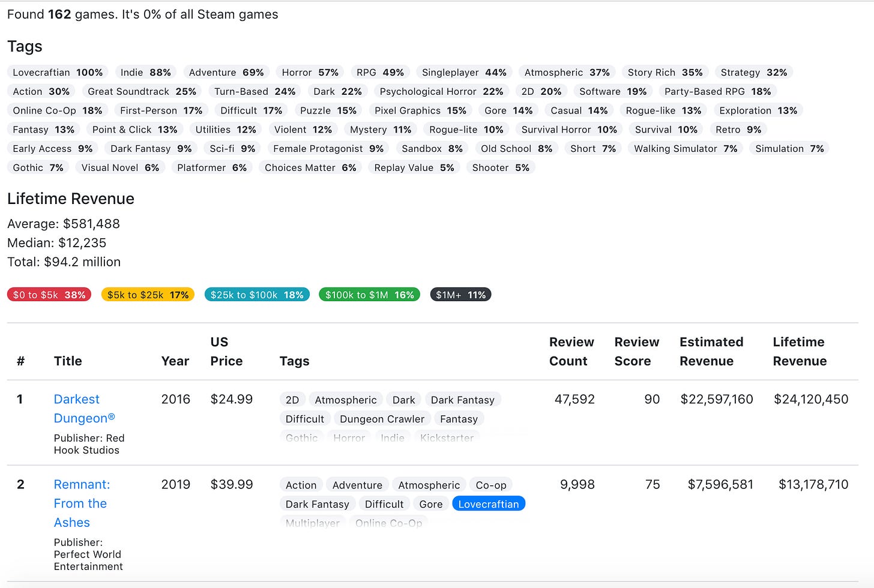Select Dungeon Crawler tag in Darkest Dungeon row
The height and width of the screenshot is (588, 874).
point(382,419)
